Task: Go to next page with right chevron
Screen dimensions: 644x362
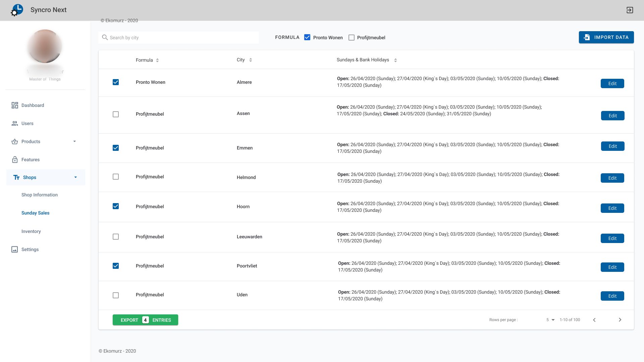Action: tap(620, 320)
